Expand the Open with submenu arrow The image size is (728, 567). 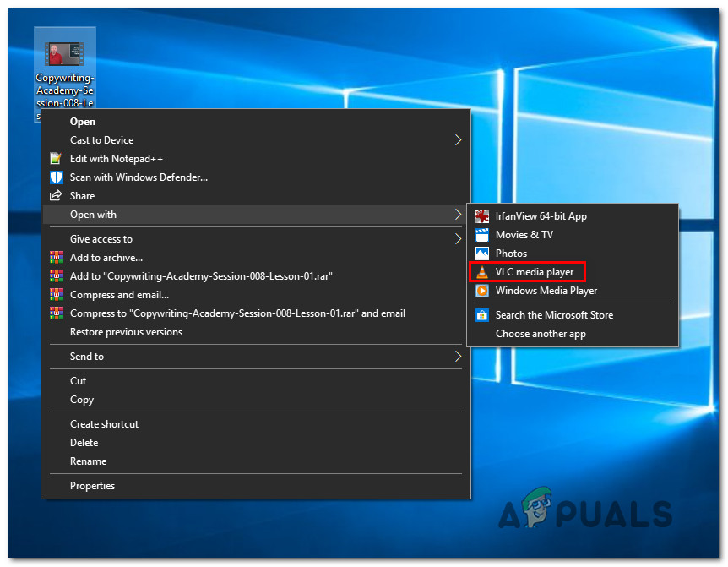click(x=458, y=214)
